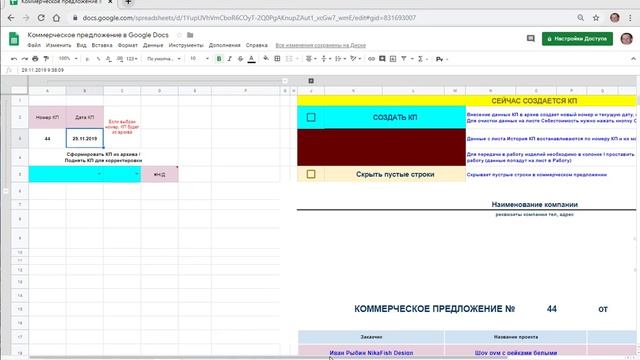Click the merge cells icon
This screenshot has height=360, width=640.
(x=289, y=59)
